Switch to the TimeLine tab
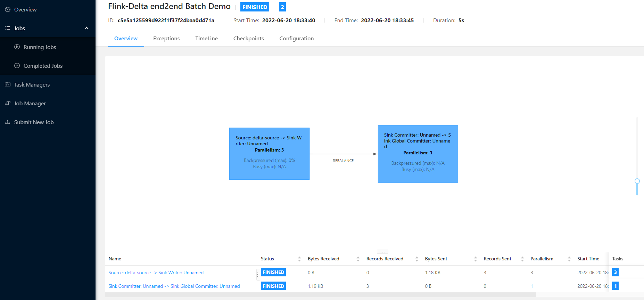The width and height of the screenshot is (644, 300). tap(206, 39)
